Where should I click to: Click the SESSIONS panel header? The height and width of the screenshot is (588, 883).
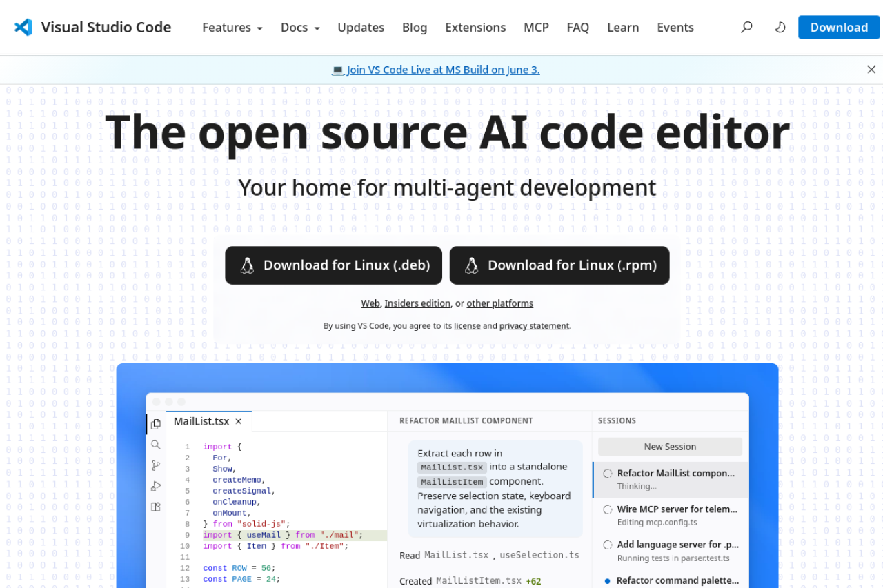tap(617, 420)
